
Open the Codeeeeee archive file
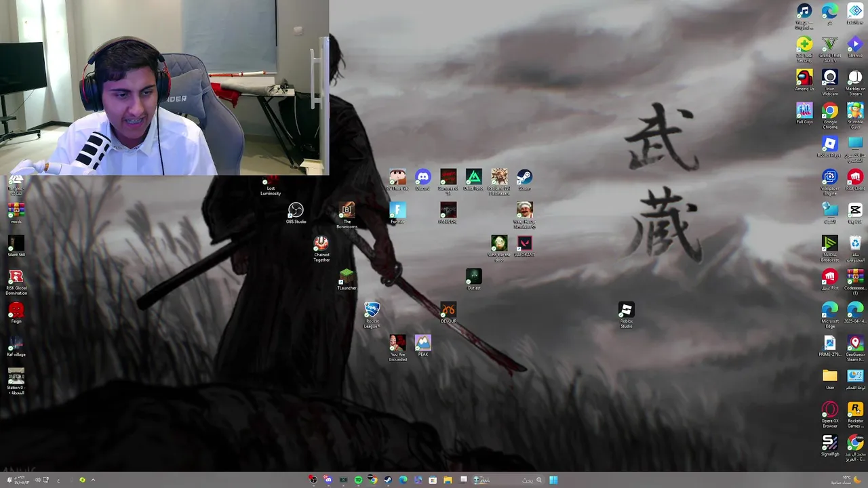(855, 282)
